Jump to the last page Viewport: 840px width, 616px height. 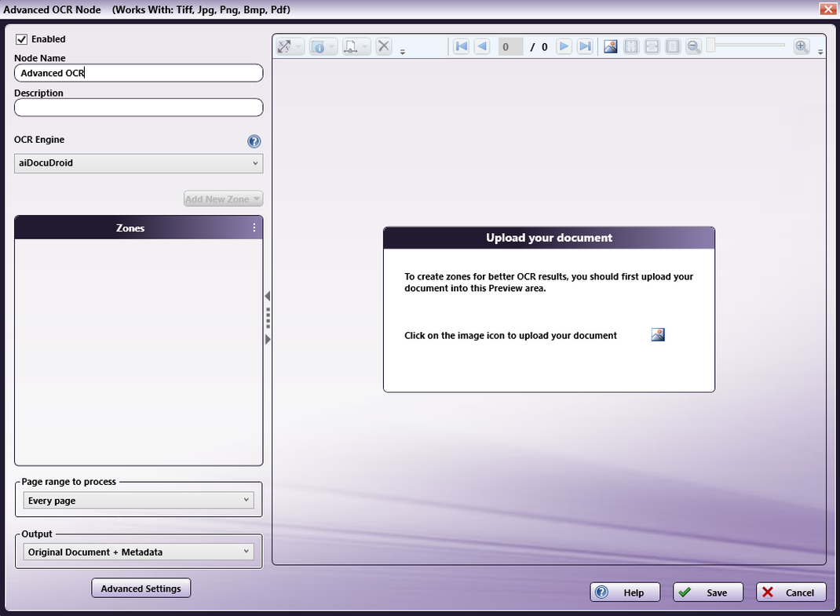(585, 46)
